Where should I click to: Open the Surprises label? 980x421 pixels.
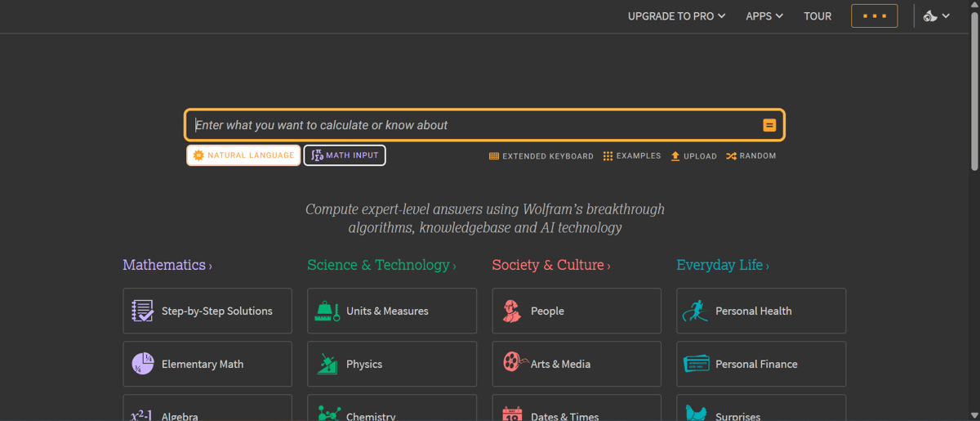tap(738, 416)
